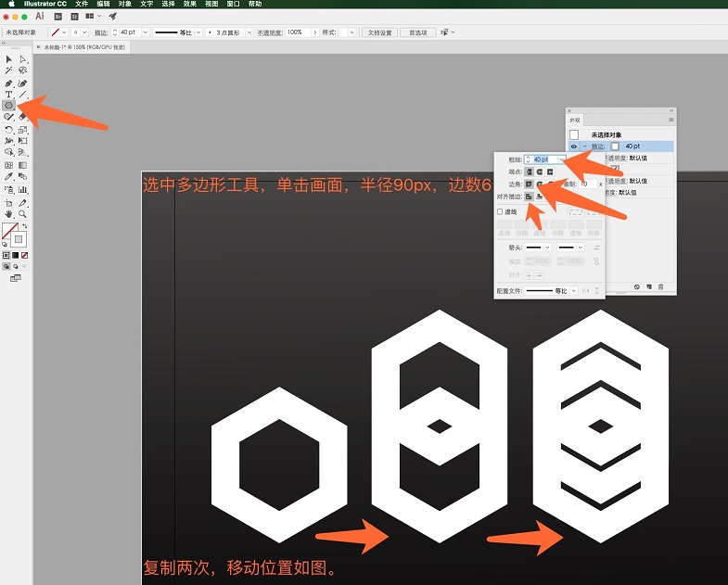
Task: Expand the 配置文件 profile dropdown
Action: [x=571, y=291]
